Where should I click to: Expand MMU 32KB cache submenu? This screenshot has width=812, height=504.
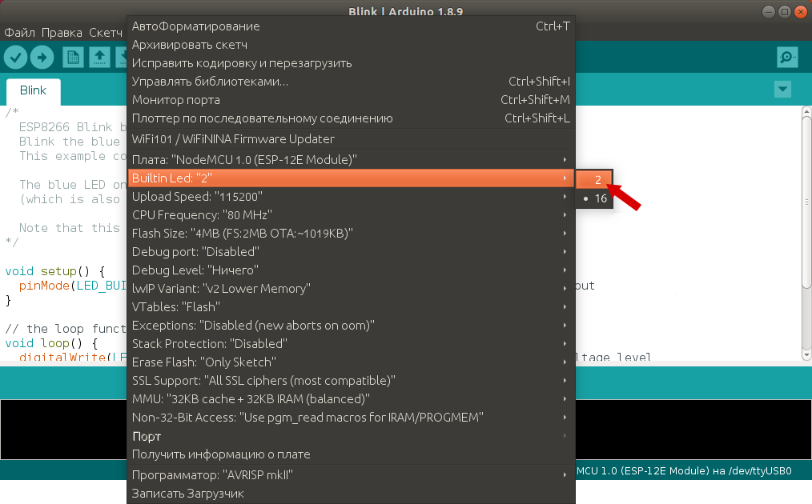coord(351,399)
